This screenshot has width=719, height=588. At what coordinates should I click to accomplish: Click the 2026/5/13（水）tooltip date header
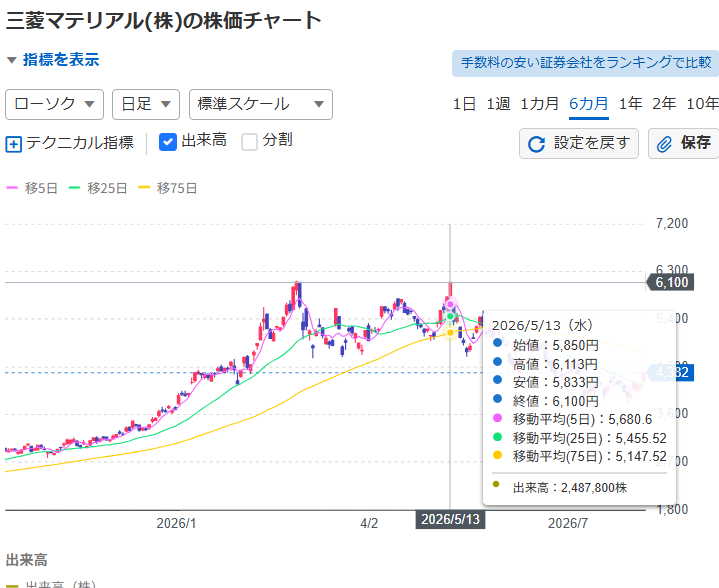tap(542, 325)
